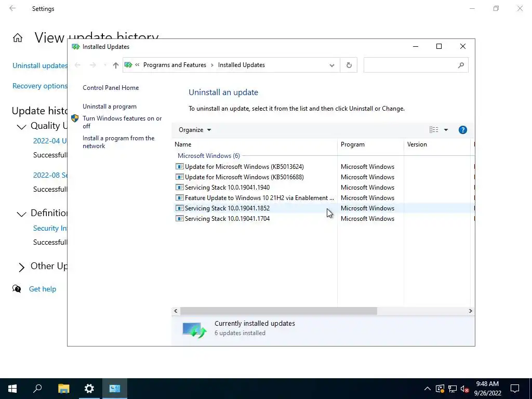This screenshot has height=399, width=532.
Task: Click the search magnifier in Installed Updates
Action: click(x=461, y=65)
